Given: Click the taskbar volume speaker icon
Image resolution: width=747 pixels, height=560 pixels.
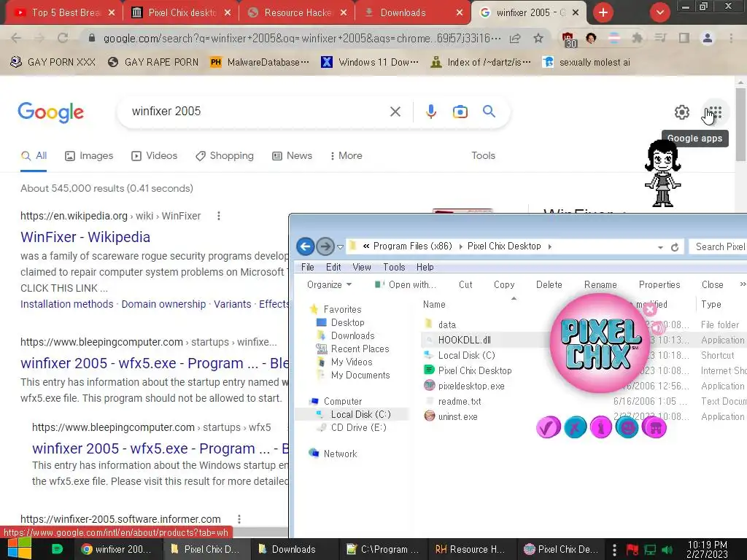Looking at the screenshot, I should click(x=668, y=550).
